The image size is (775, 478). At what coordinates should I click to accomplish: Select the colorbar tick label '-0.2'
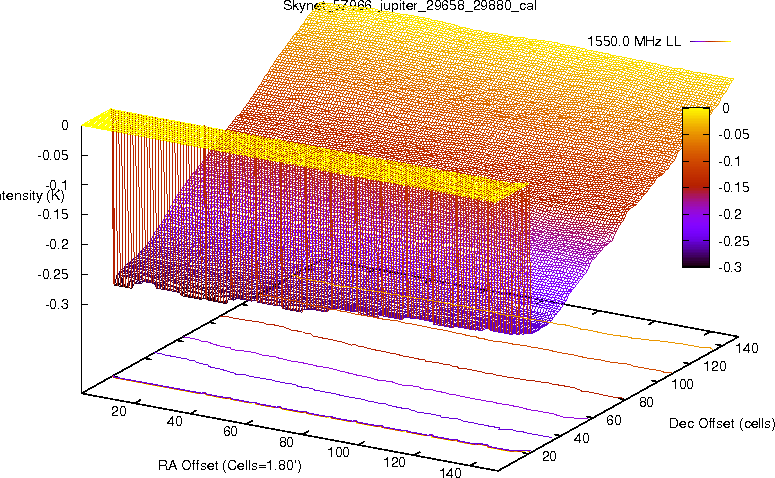click(730, 214)
